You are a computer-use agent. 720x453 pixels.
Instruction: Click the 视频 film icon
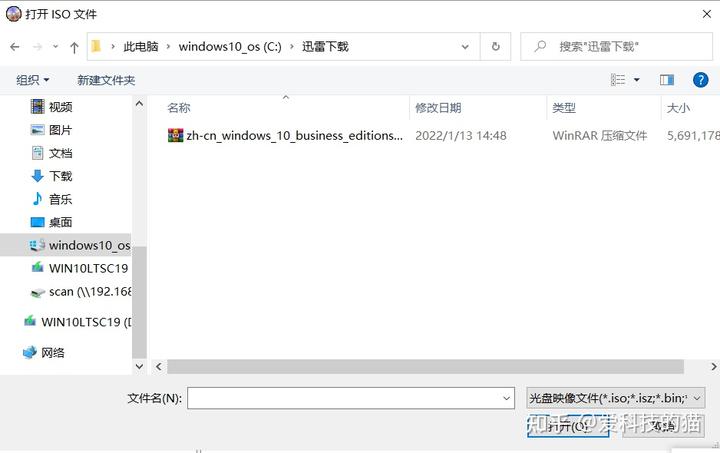(x=38, y=106)
